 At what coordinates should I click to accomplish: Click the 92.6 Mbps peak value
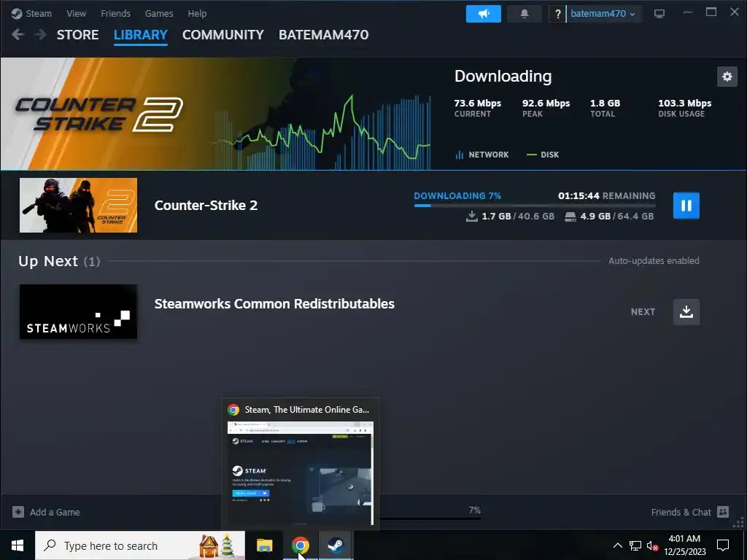click(546, 103)
